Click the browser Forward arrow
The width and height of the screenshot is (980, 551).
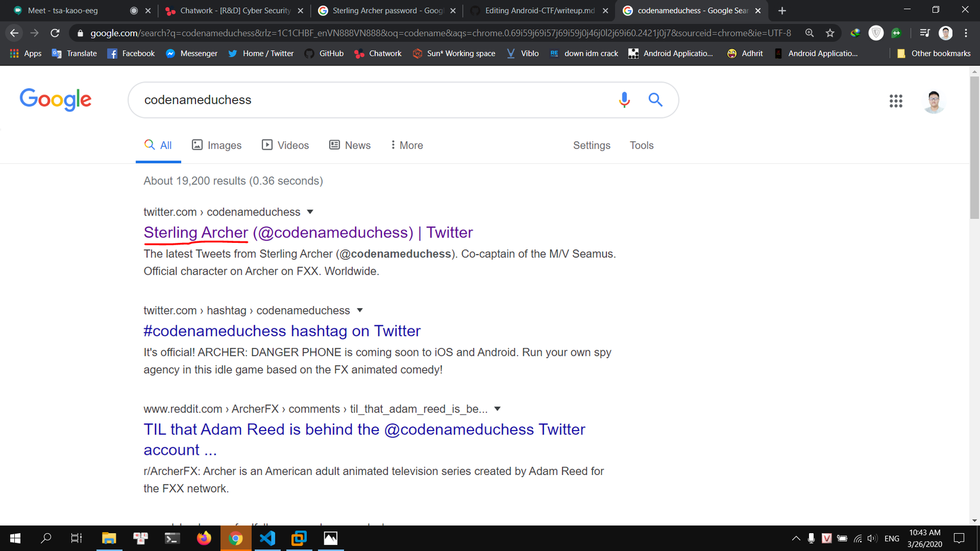click(34, 33)
